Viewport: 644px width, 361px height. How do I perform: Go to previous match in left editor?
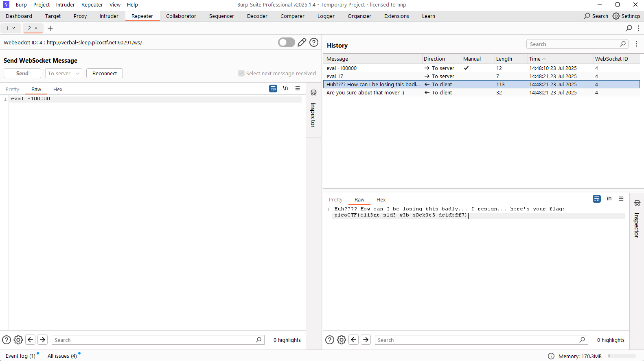coord(31,340)
